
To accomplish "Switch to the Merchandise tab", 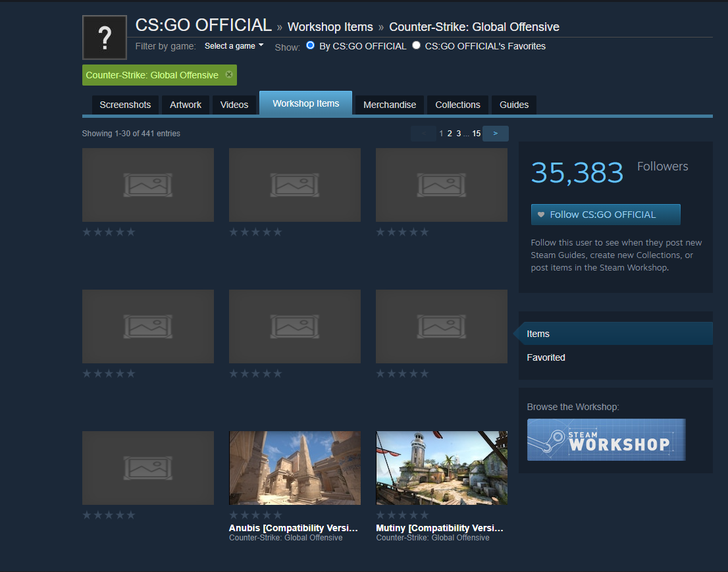I will pos(390,105).
